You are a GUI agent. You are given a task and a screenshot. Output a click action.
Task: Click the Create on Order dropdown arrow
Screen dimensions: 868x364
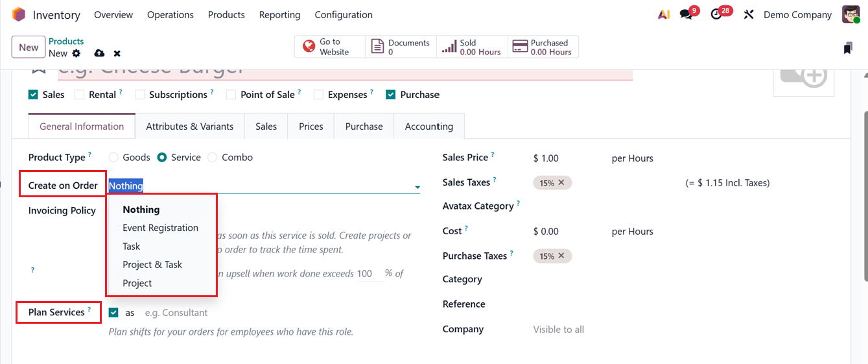click(417, 187)
